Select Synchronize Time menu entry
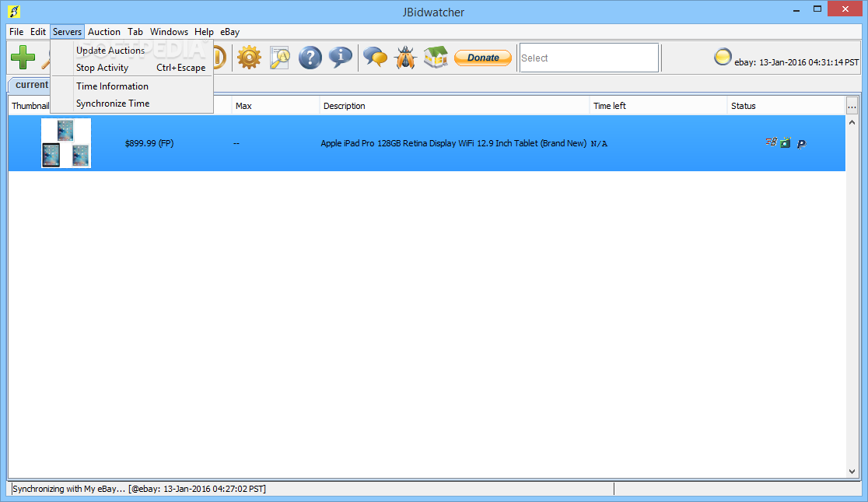The height and width of the screenshot is (502, 868). 131,103
